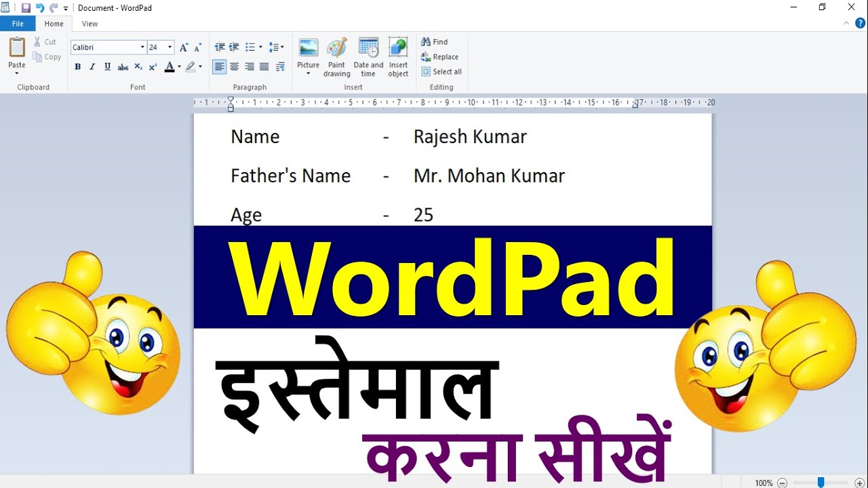Toggle Subscript formatting
Viewport: 868px width, 488px height.
click(138, 66)
